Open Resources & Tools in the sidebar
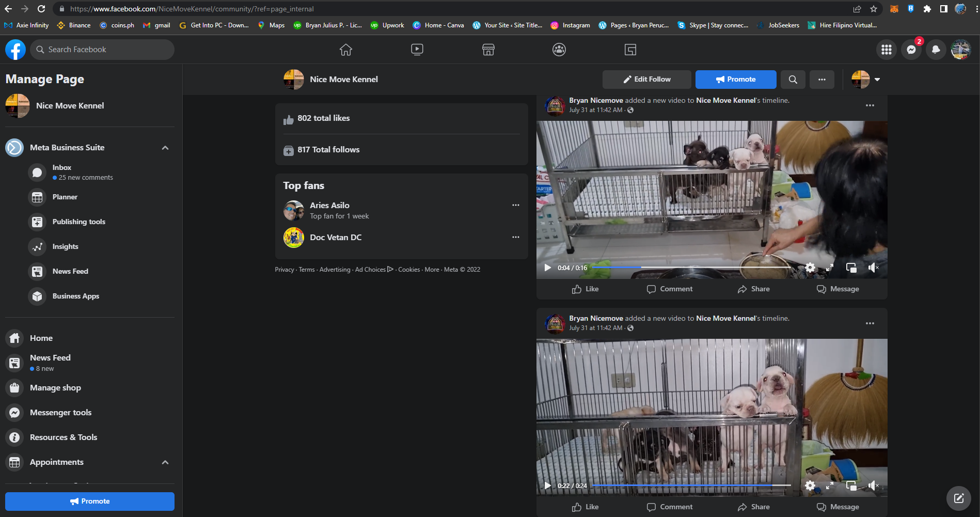The width and height of the screenshot is (980, 517). click(x=90, y=437)
